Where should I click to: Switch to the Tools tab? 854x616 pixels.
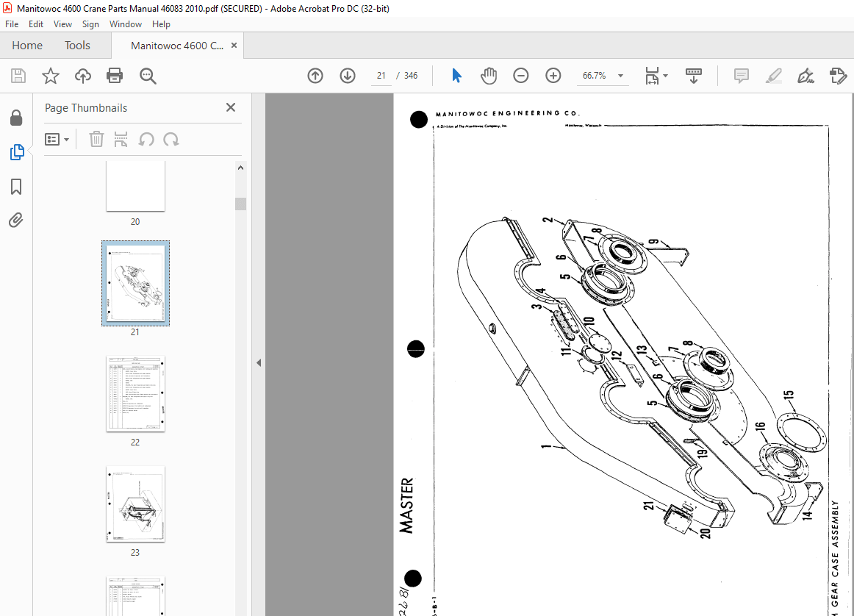(x=77, y=45)
